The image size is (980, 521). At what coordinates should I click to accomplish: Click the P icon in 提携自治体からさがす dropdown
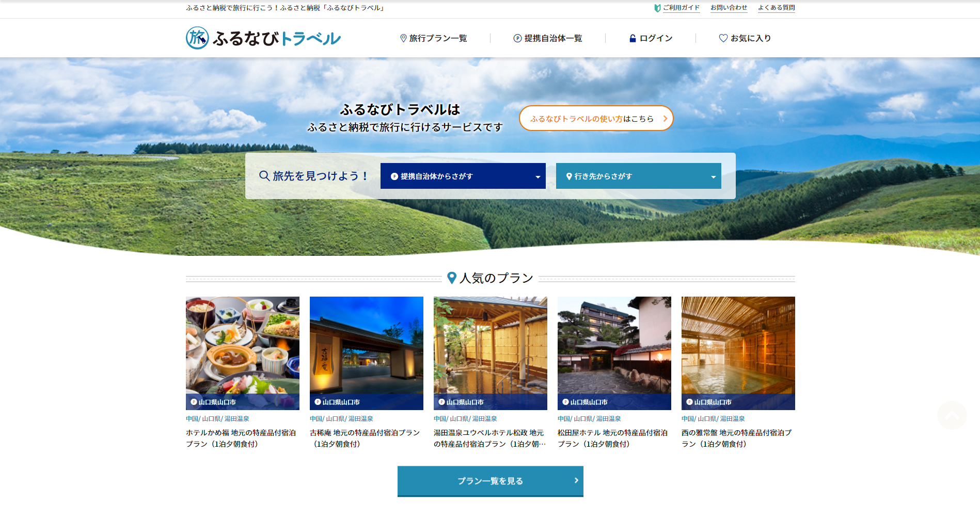tap(394, 176)
